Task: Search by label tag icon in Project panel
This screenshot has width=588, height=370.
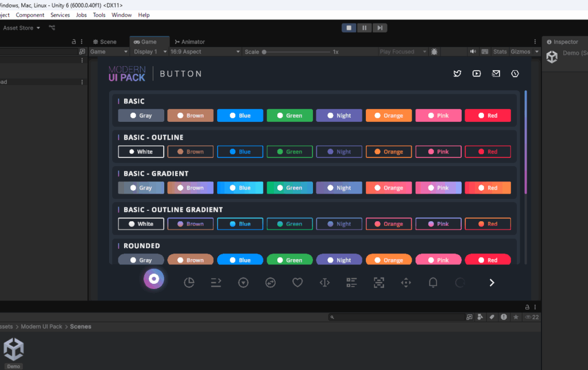Action: click(x=492, y=317)
